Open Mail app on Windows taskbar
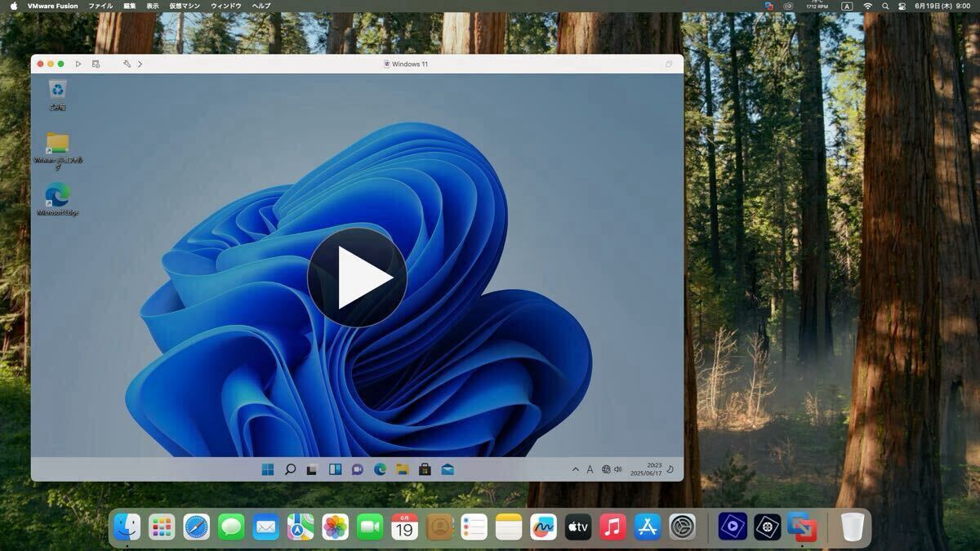Image resolution: width=980 pixels, height=551 pixels. click(x=447, y=469)
